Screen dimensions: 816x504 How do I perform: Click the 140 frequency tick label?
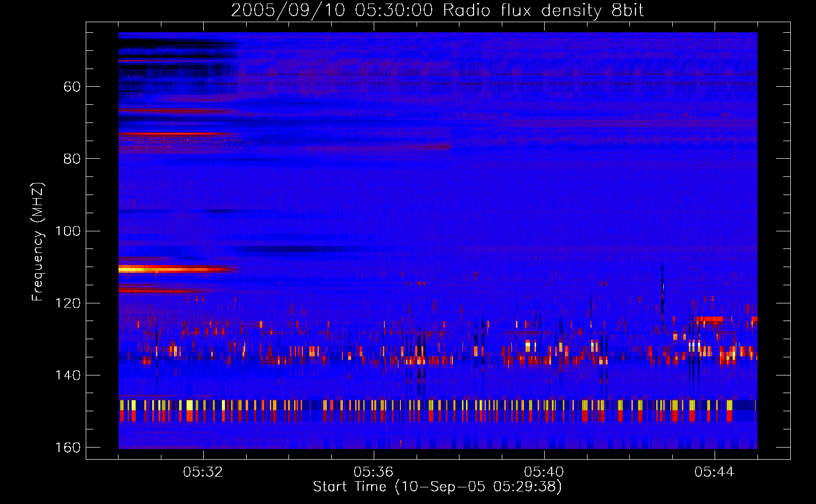68,375
